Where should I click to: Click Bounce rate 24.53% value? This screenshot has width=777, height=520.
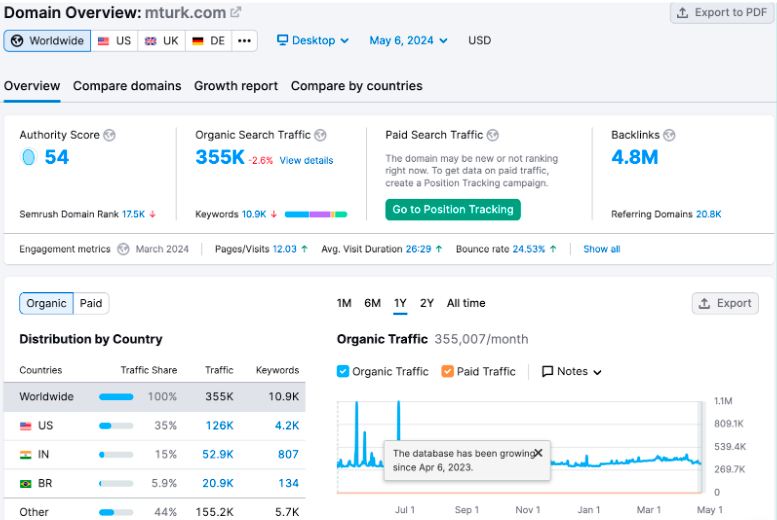tap(529, 249)
